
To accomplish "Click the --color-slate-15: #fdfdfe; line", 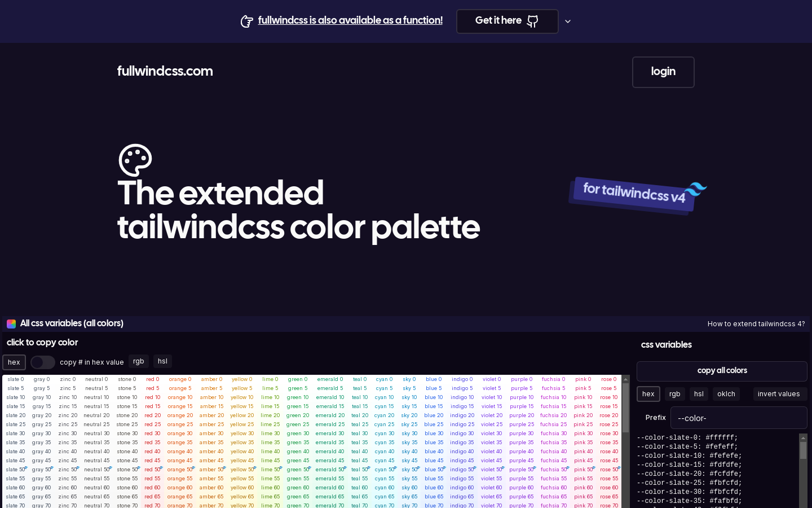I will coord(689,465).
